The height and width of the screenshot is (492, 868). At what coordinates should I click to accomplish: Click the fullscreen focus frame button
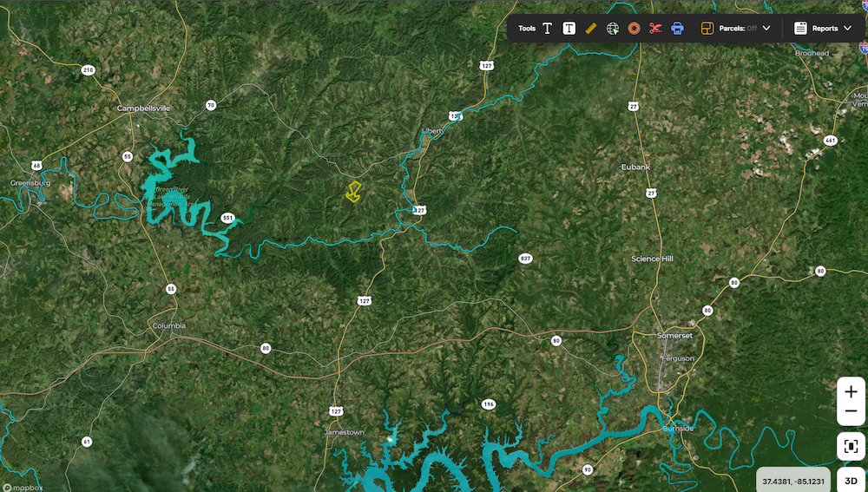[x=851, y=446]
